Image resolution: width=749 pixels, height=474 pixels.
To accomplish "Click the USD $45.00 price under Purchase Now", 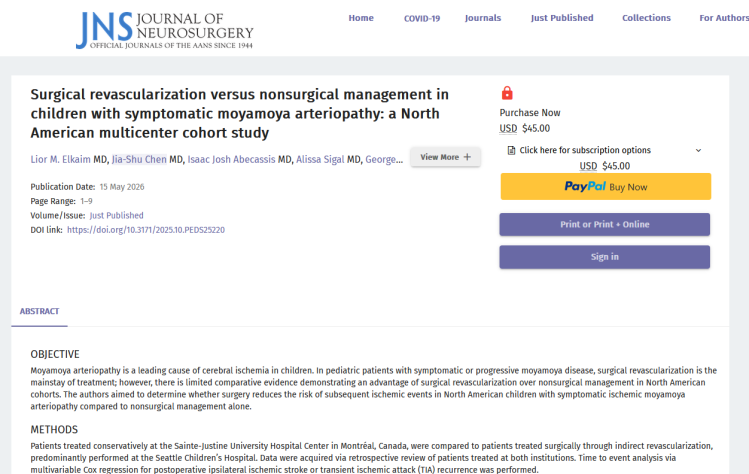I will click(524, 129).
